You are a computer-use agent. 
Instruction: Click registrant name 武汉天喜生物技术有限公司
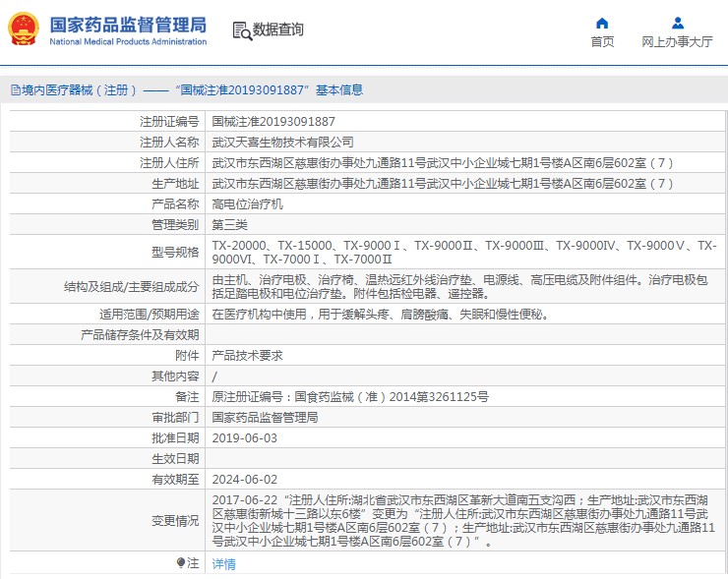(x=282, y=142)
